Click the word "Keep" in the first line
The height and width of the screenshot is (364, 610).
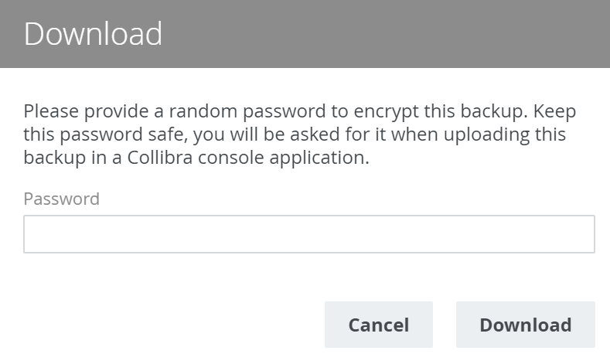click(x=554, y=111)
